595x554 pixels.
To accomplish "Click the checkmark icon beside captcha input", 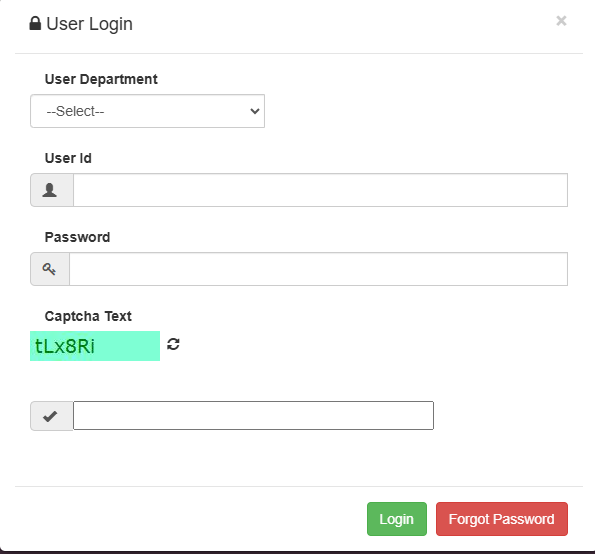I will [x=50, y=416].
